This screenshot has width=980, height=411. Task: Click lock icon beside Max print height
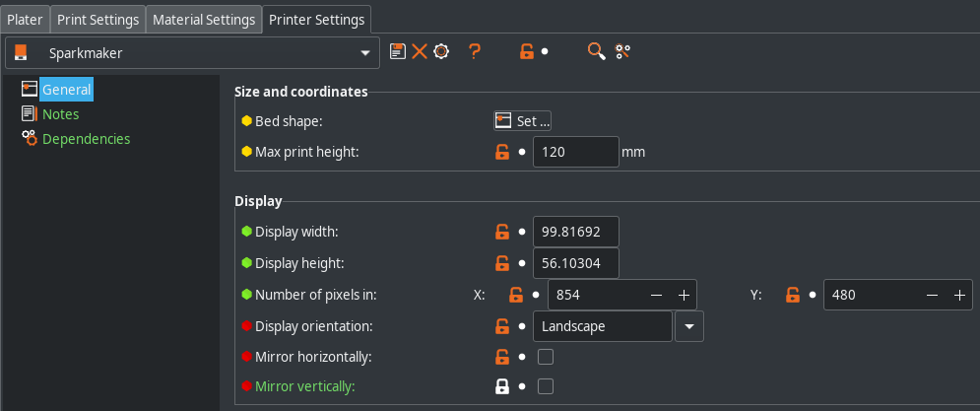(502, 152)
